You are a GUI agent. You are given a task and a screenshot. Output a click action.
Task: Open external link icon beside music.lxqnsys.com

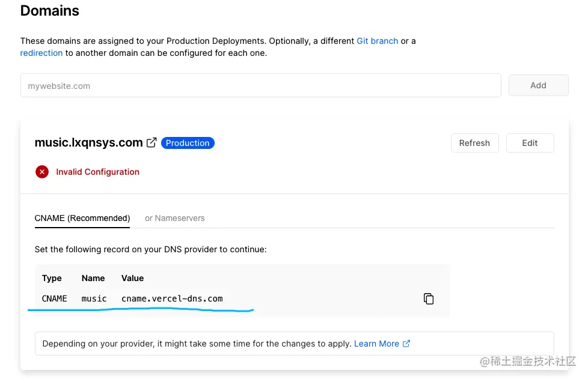click(x=152, y=143)
